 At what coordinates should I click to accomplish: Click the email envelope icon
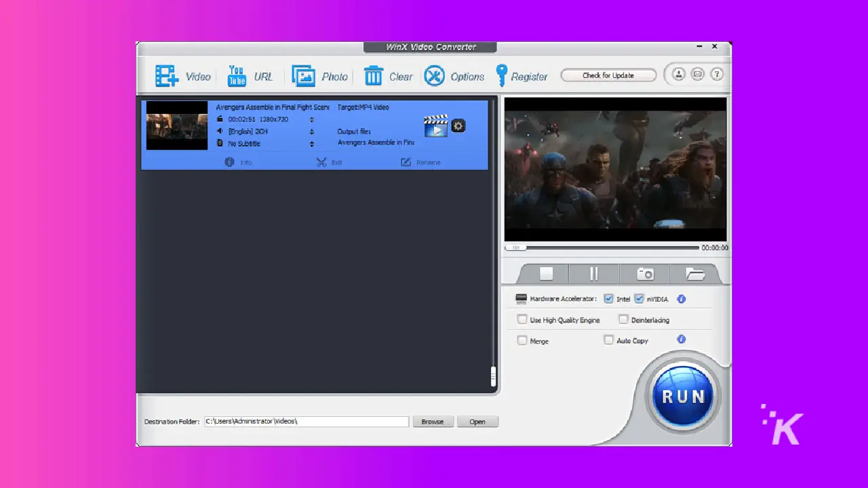[x=697, y=75]
